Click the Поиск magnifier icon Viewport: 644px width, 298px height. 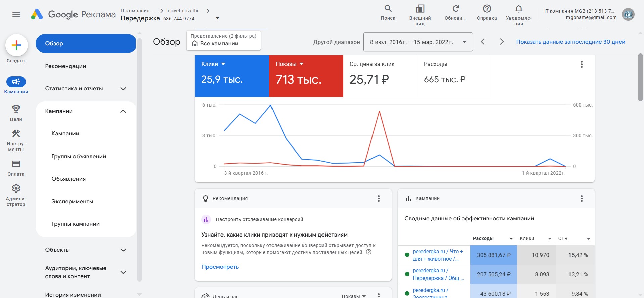click(x=388, y=9)
